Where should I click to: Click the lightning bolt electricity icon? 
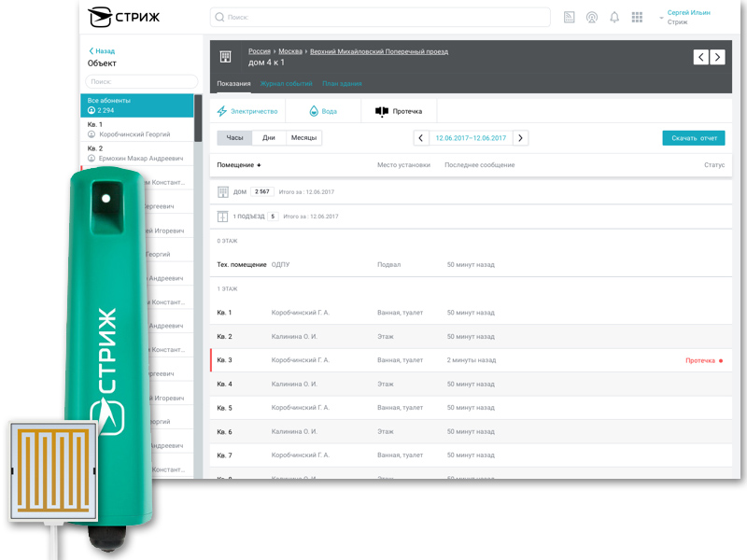click(221, 111)
